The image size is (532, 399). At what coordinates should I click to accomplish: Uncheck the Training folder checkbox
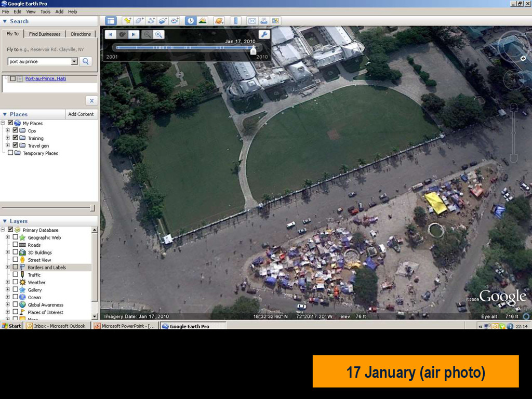tap(15, 138)
